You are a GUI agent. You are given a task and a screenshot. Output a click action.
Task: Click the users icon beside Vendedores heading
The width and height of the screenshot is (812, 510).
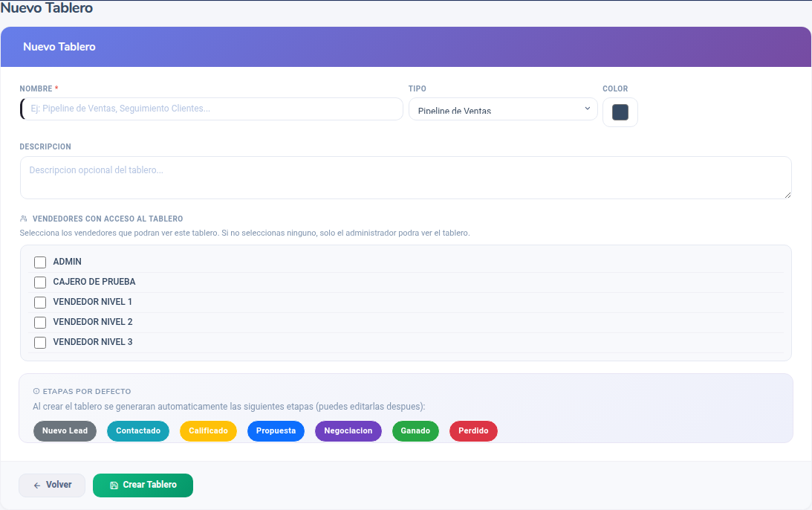point(23,219)
